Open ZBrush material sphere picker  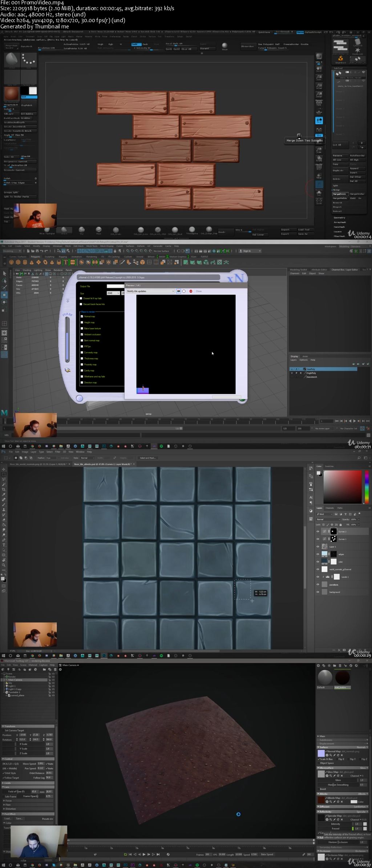pos(11,94)
